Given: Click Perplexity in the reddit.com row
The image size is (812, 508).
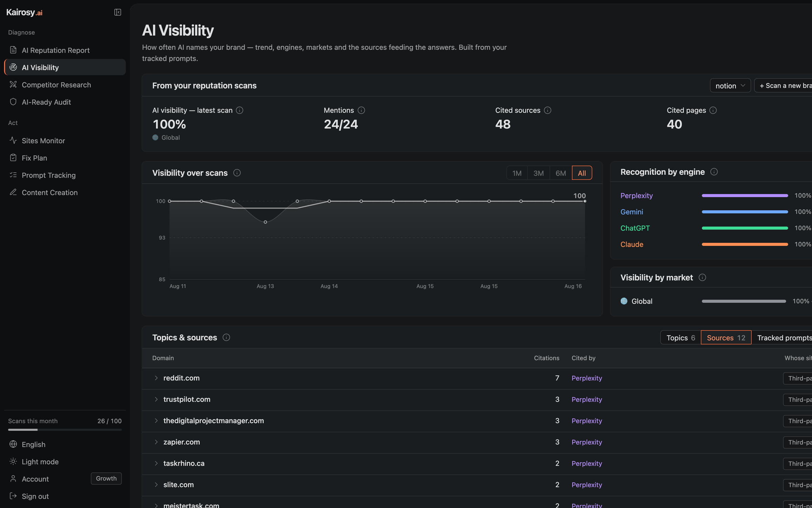Looking at the screenshot, I should pyautogui.click(x=587, y=378).
